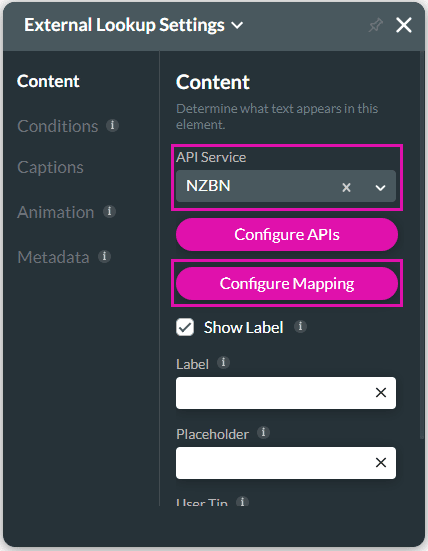Expand the External Lookup Settings title chevron
428x551 pixels.
pos(237,25)
